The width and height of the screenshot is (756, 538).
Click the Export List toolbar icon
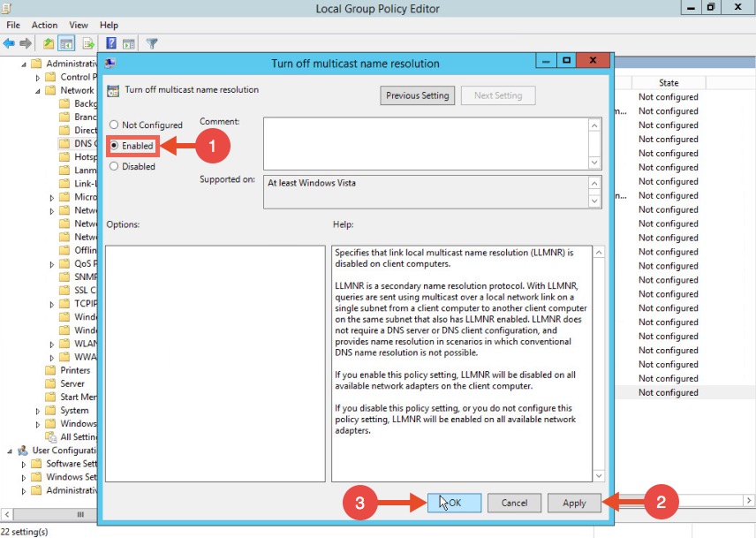88,43
